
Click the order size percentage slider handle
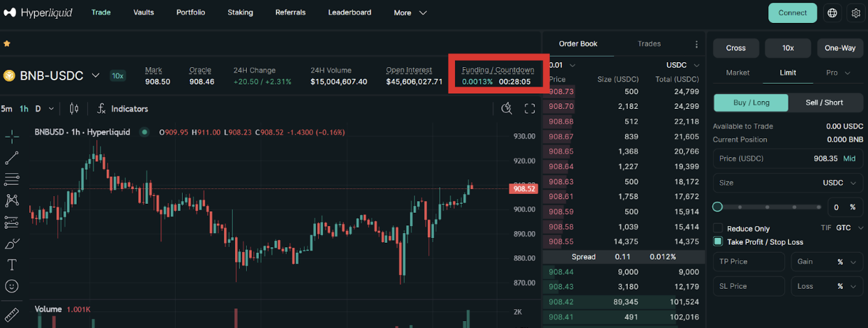click(x=717, y=207)
